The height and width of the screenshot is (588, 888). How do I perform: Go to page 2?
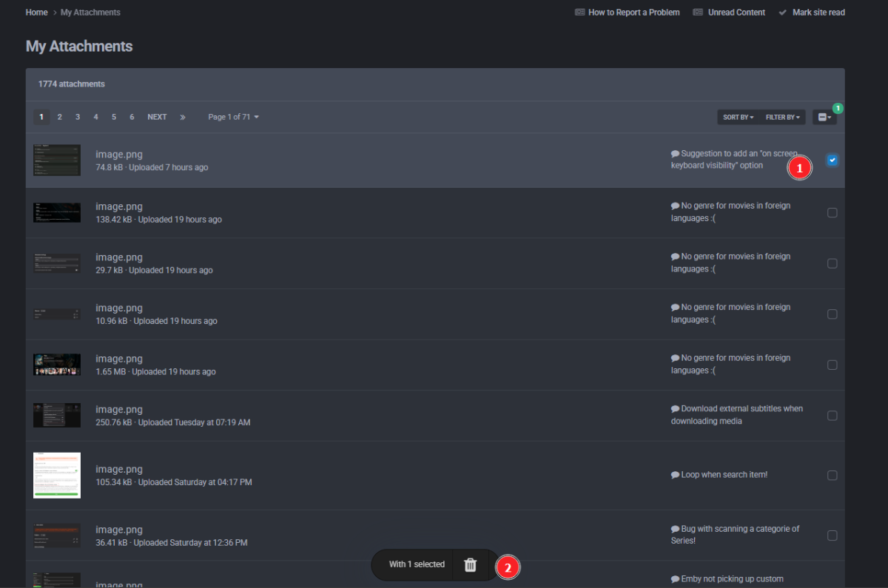click(60, 117)
